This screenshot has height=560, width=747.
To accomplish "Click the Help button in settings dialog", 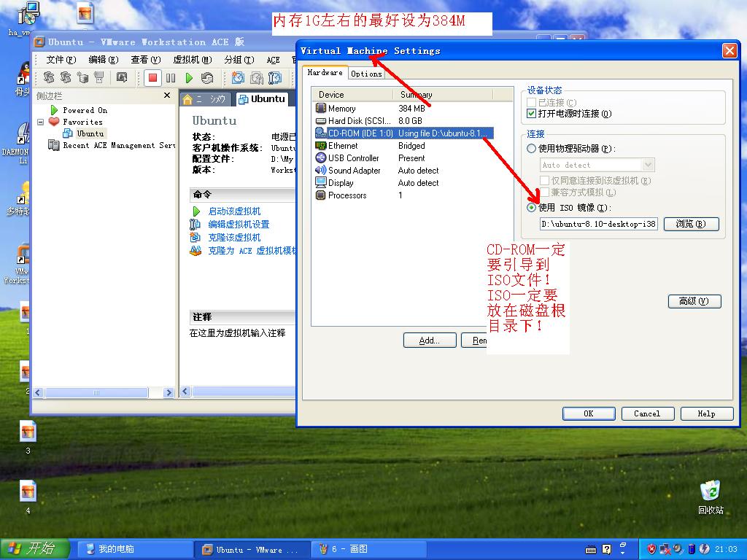I will click(x=706, y=413).
